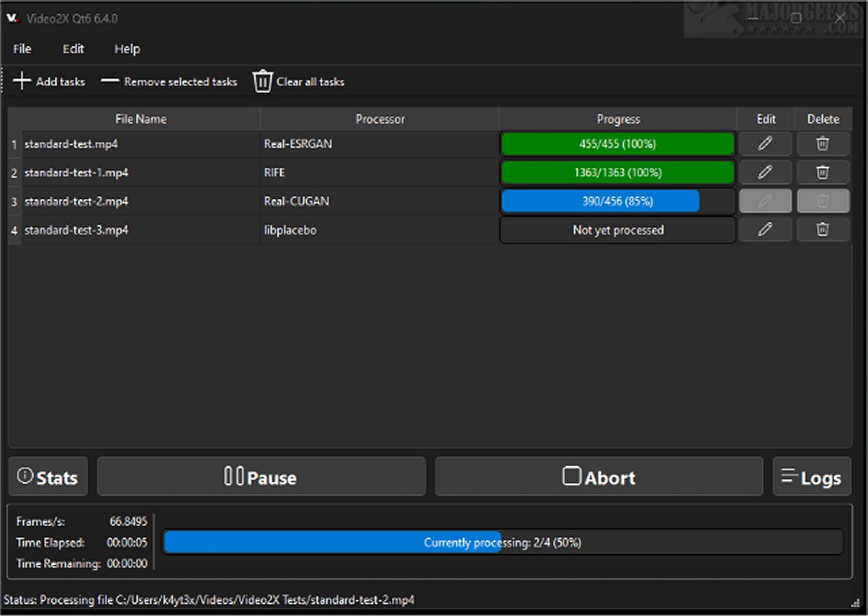Click the Video2X app icon in title bar

point(13,17)
